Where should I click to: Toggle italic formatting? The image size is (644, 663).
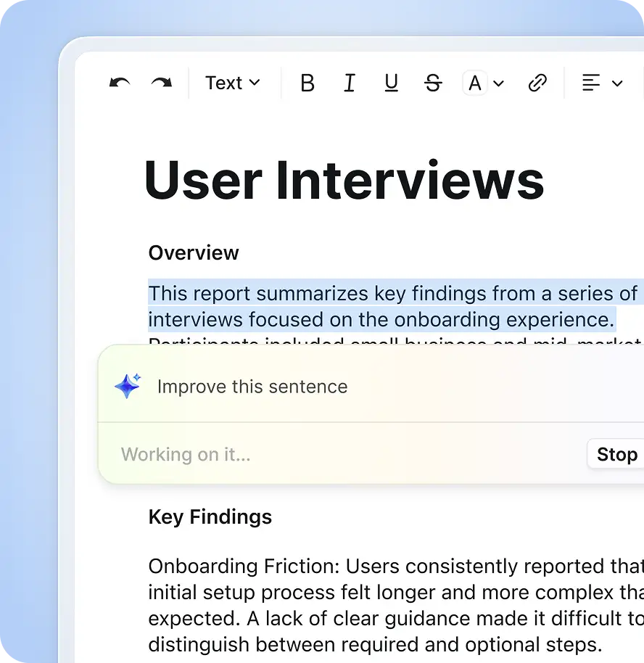pyautogui.click(x=349, y=84)
